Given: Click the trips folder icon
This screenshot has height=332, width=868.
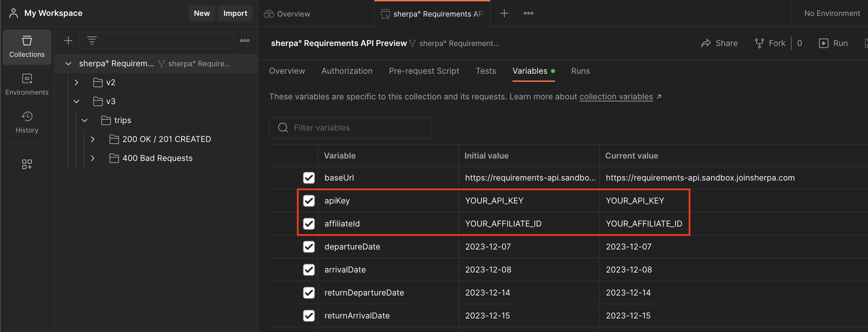Looking at the screenshot, I should [106, 120].
